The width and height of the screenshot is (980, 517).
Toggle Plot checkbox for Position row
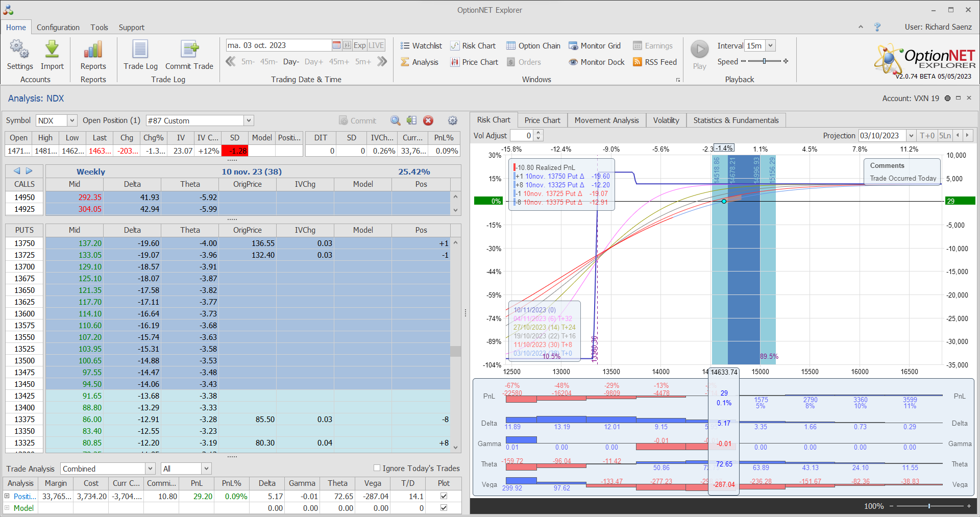[444, 496]
